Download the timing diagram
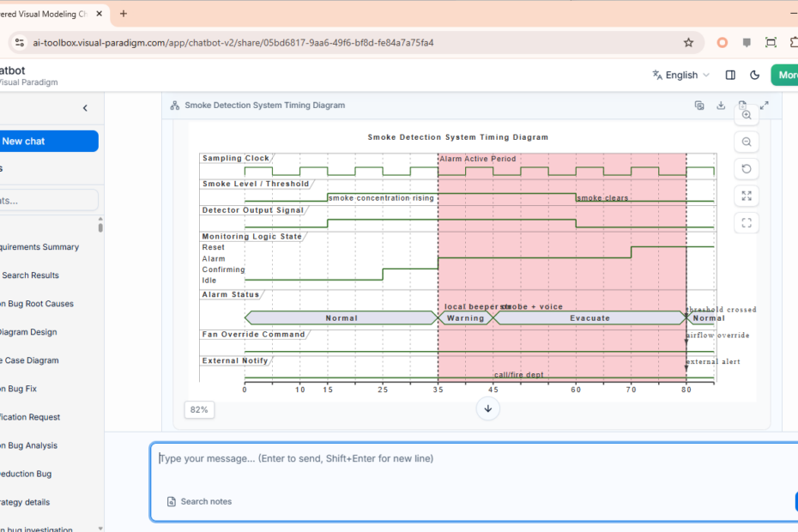 pos(721,106)
